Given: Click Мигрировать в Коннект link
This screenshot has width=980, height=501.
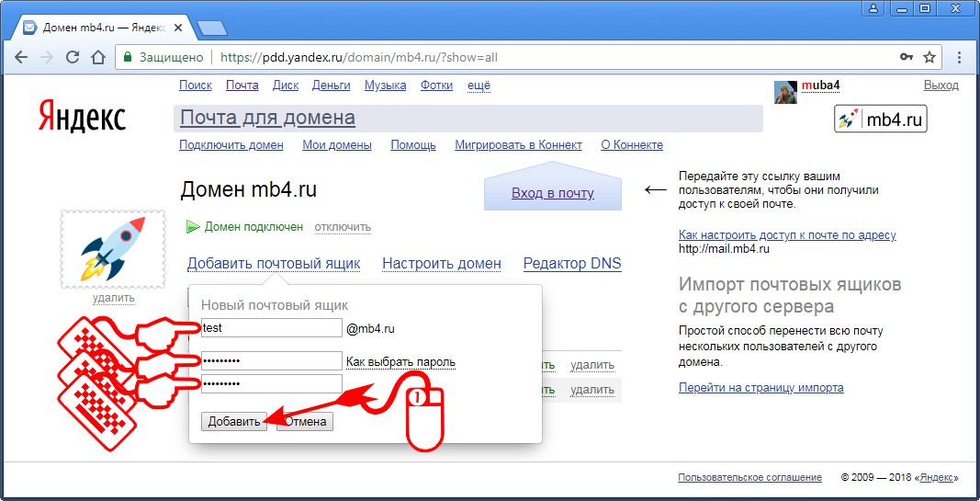Looking at the screenshot, I should coord(518,145).
